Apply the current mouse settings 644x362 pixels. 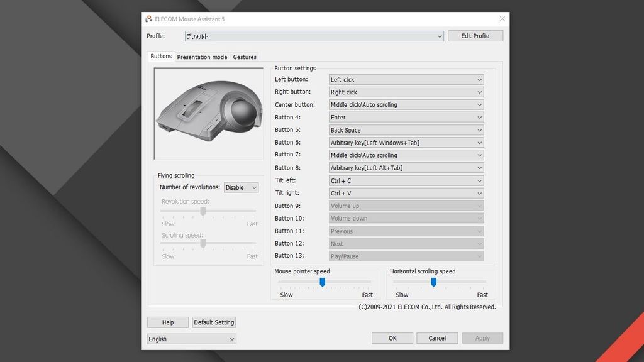pyautogui.click(x=482, y=337)
